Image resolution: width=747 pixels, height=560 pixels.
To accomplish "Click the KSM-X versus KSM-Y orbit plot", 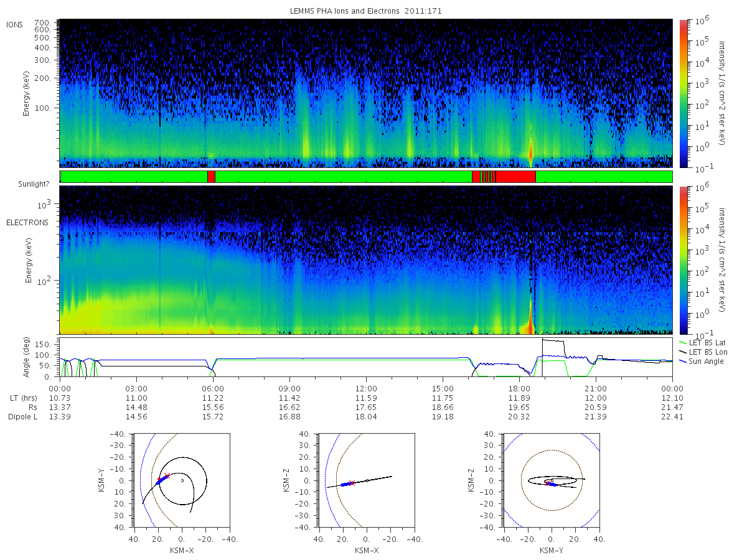I will coord(181,480).
